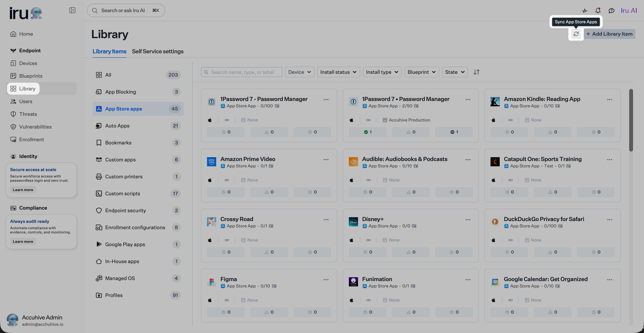Expand the Install type filter

382,72
